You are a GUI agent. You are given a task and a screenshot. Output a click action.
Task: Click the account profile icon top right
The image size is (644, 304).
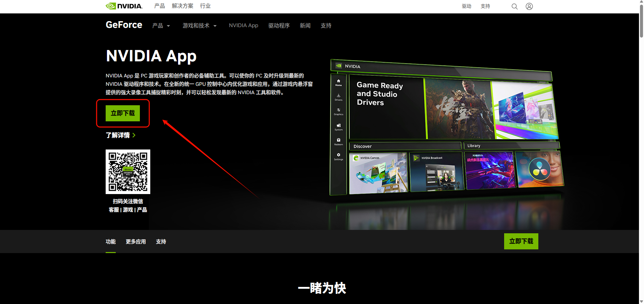529,6
